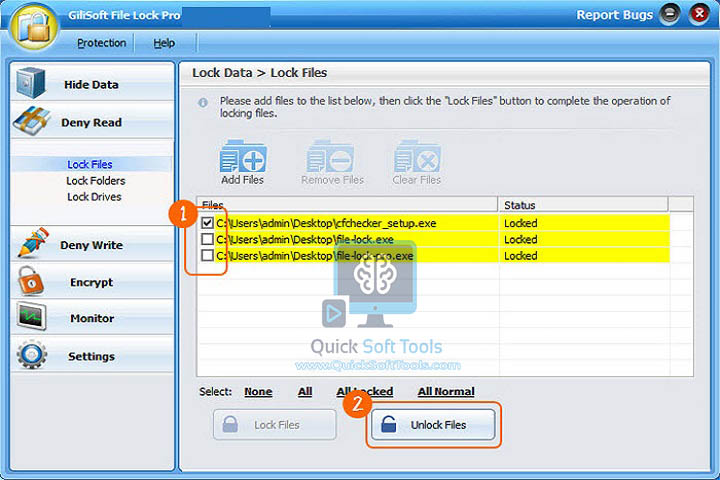Image resolution: width=720 pixels, height=480 pixels.
Task: Click the Clear Files icon
Action: click(417, 157)
